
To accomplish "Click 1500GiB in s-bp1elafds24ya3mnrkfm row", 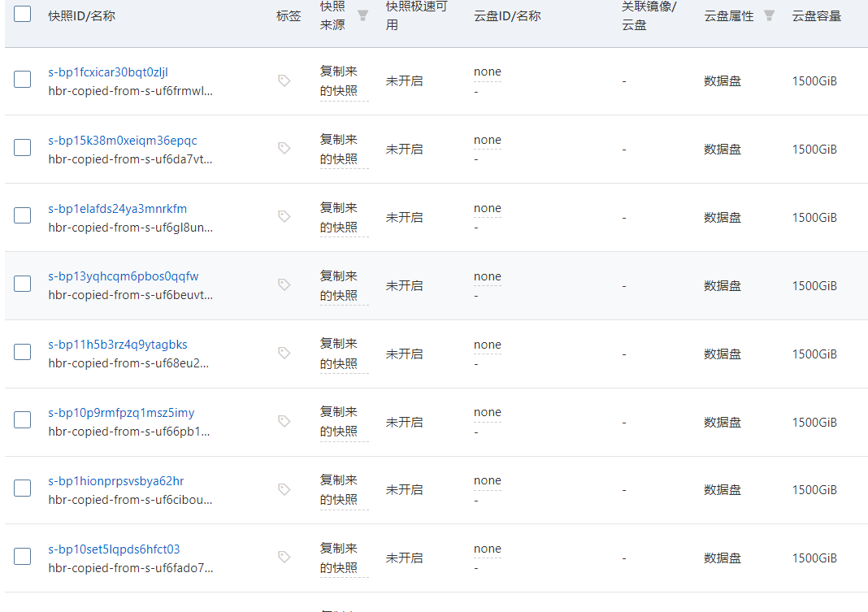I will click(814, 218).
